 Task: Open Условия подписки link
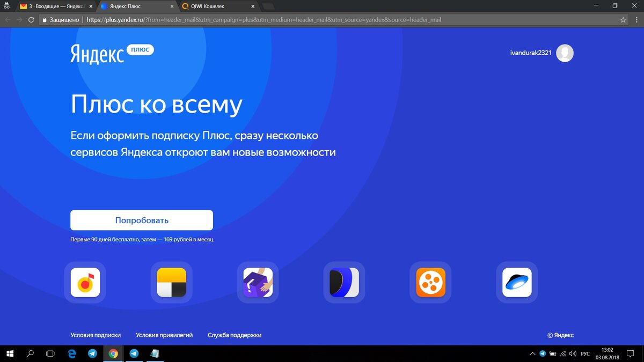(96, 335)
